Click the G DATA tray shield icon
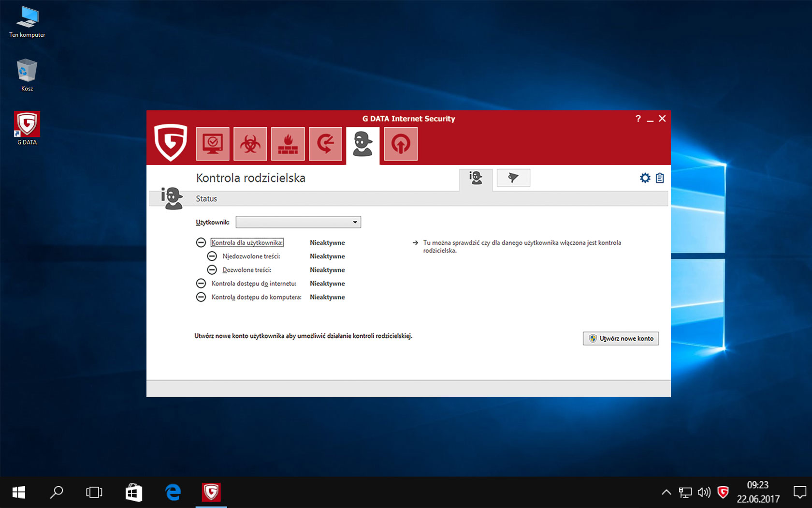The image size is (812, 508). tap(723, 493)
